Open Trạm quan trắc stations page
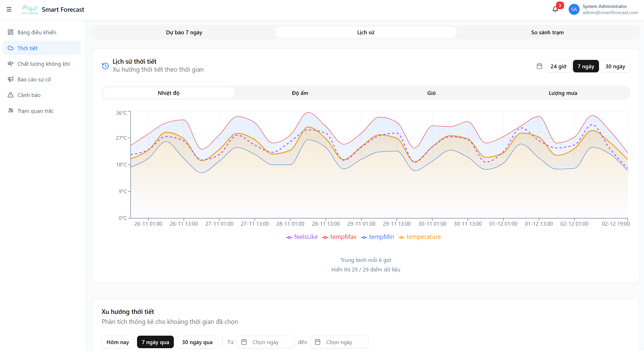Image resolution: width=644 pixels, height=351 pixels. 35,111
